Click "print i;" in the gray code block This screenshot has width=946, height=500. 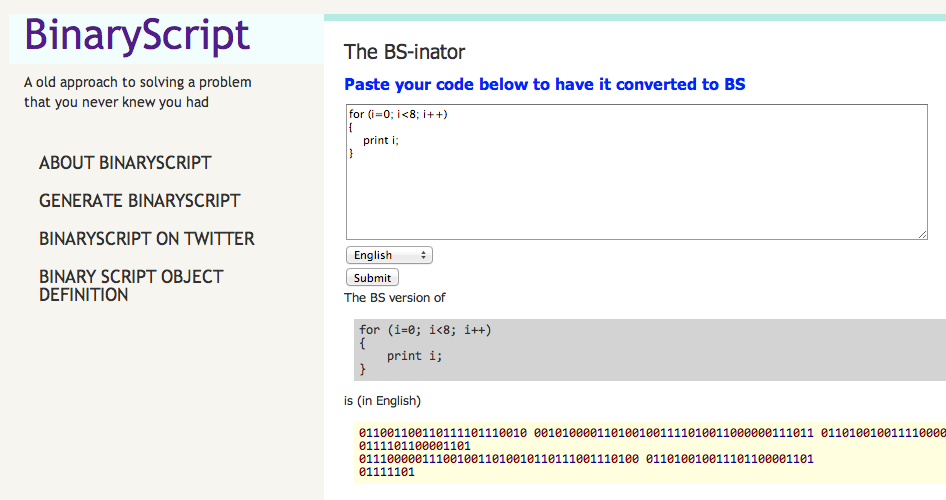pos(414,356)
